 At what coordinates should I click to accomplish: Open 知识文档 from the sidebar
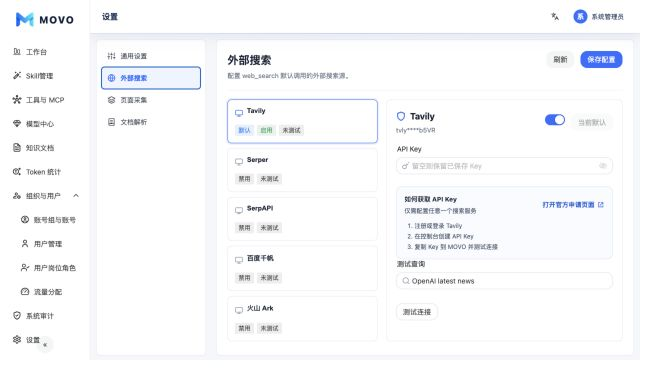click(40, 148)
